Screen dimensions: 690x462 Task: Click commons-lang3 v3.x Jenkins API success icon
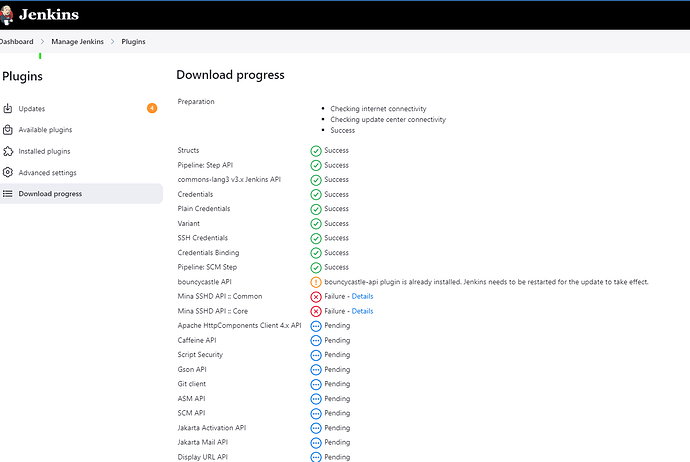(x=316, y=180)
